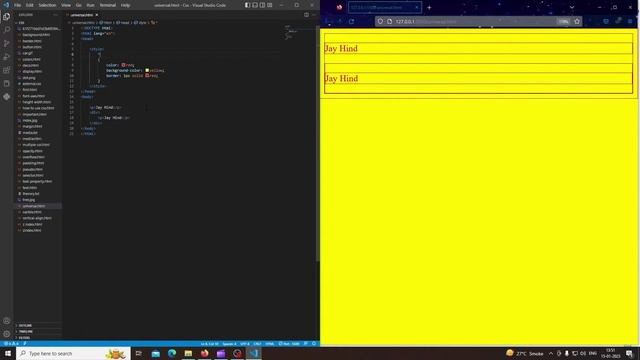
Task: Click the red swatch on border line
Action: pos(147,76)
